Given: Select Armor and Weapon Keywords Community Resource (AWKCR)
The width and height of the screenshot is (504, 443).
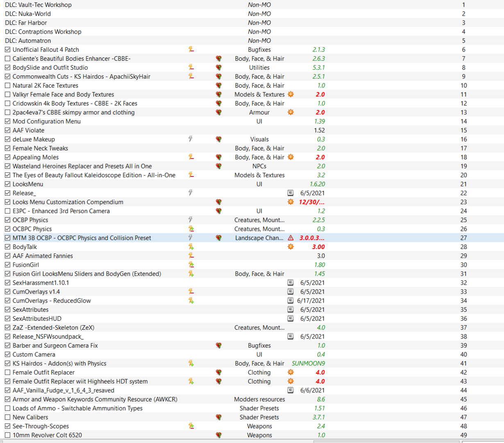Looking at the screenshot, I should (x=95, y=399).
